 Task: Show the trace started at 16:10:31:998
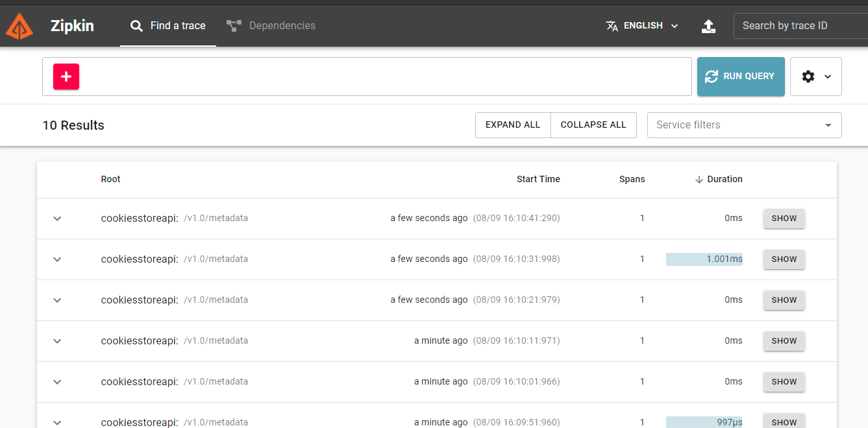point(784,259)
